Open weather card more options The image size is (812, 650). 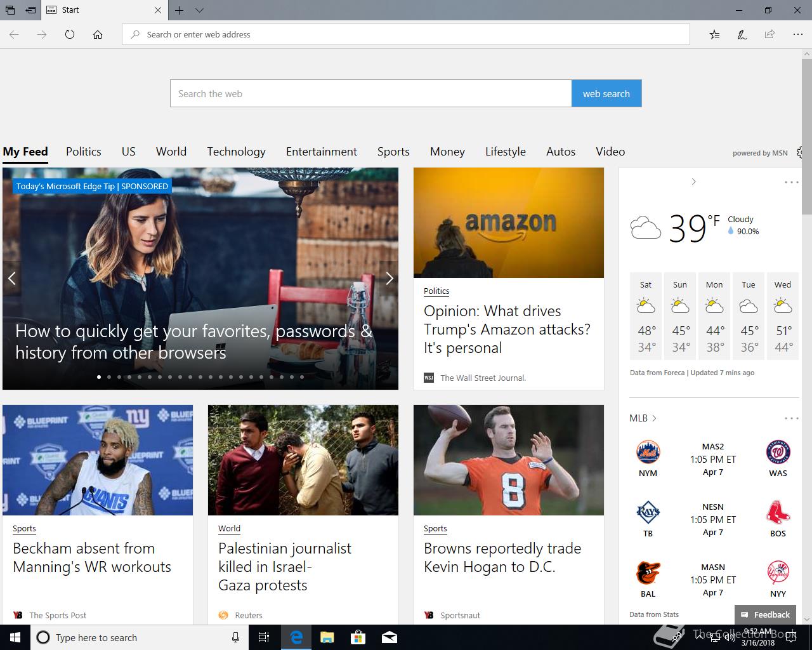791,182
